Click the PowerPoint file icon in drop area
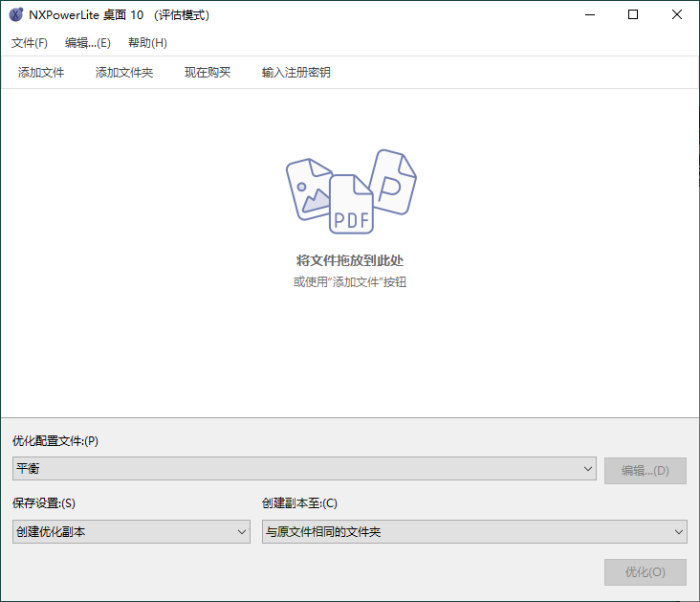Screen dimensions: 700x602 tap(393, 180)
